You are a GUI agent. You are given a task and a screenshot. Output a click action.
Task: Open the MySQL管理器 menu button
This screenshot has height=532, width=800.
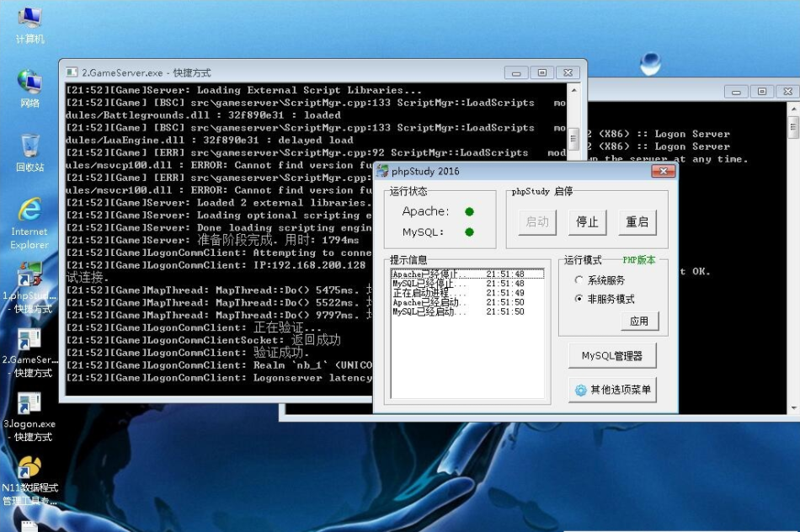click(x=612, y=356)
